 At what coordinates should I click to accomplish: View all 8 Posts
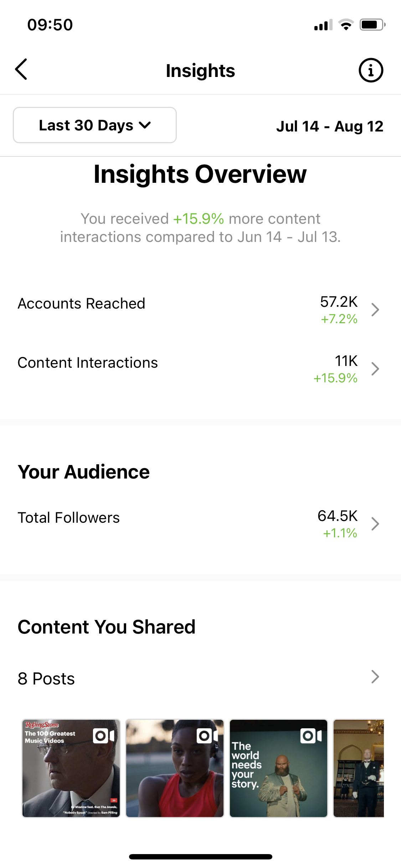[x=46, y=678]
